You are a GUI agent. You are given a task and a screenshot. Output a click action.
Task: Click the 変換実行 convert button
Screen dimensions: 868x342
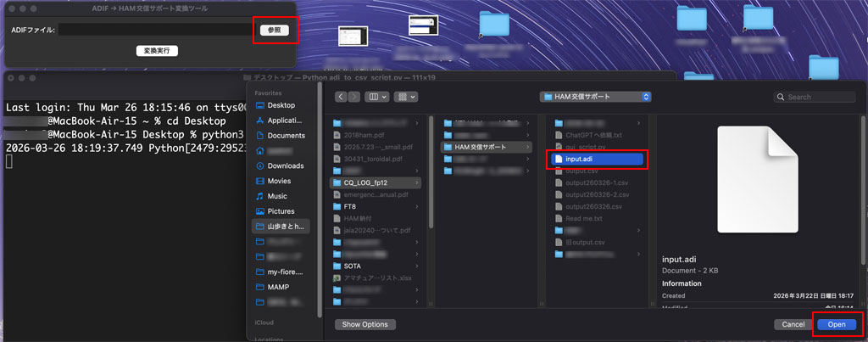point(157,51)
